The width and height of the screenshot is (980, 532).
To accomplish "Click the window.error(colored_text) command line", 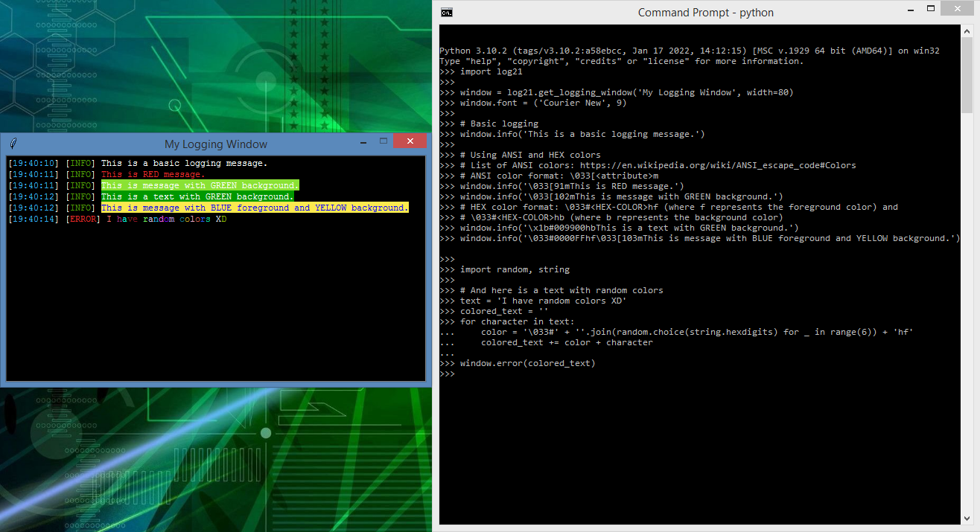I will click(527, 363).
